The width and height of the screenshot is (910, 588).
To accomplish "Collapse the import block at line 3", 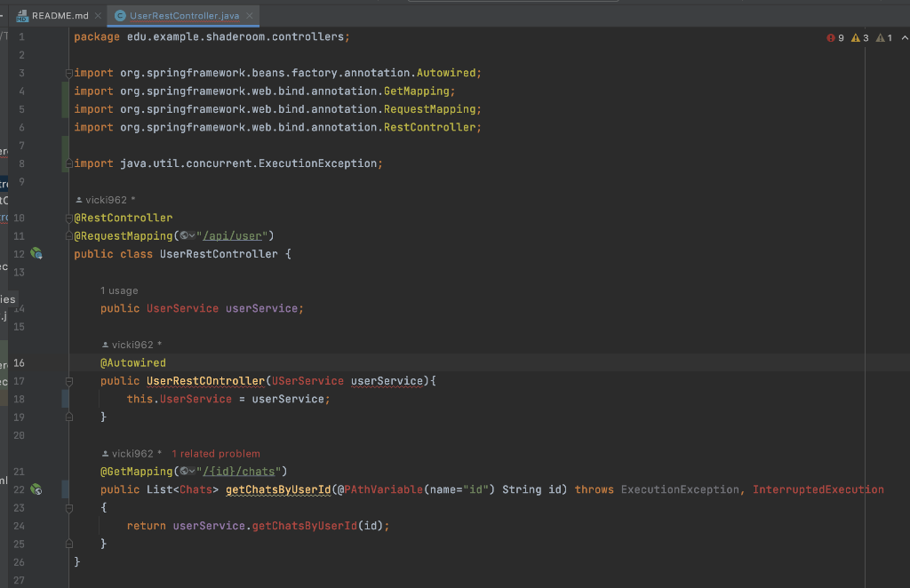I will pos(69,73).
